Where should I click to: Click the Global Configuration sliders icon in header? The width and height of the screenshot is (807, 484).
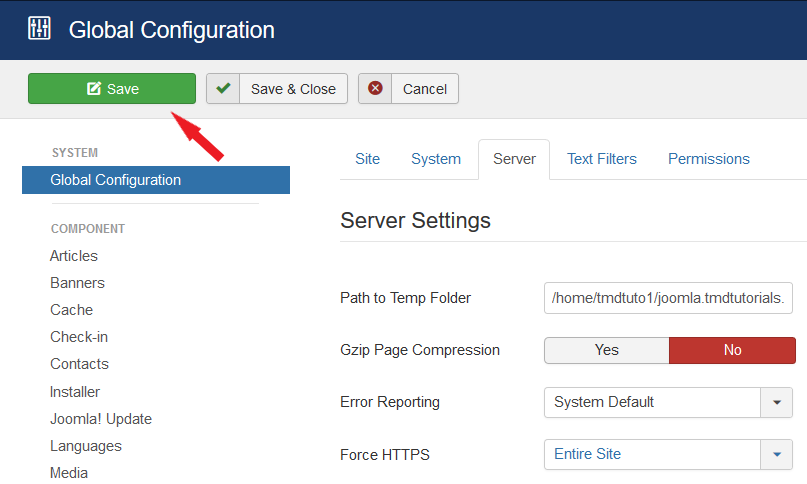38,28
